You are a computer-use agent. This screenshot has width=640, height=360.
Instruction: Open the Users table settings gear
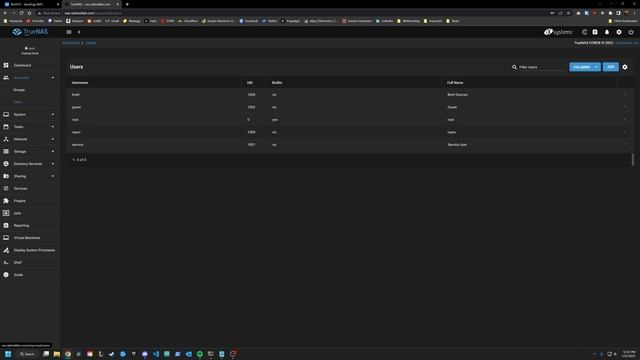[x=625, y=67]
